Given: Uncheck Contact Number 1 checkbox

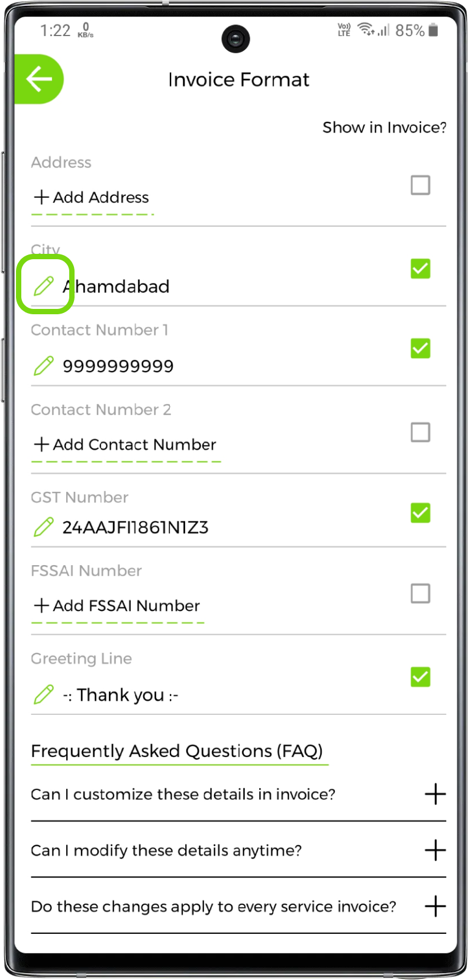Looking at the screenshot, I should pos(420,349).
